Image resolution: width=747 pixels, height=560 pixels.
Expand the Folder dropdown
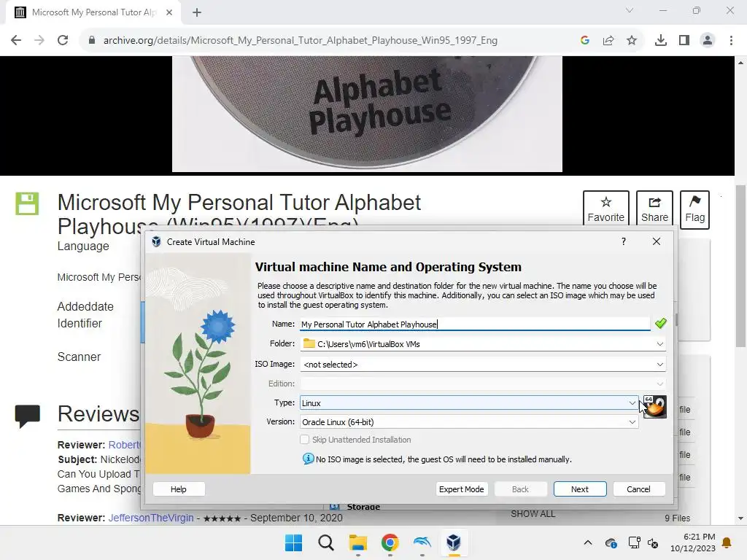[659, 344]
